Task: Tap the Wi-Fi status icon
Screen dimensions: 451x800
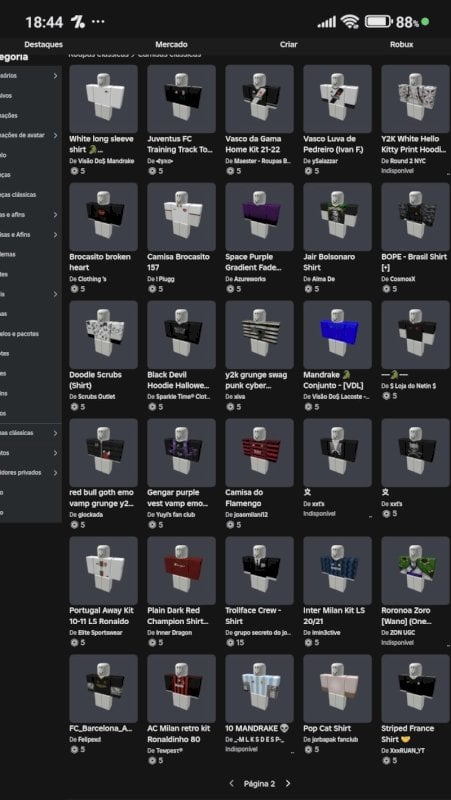Action: (x=350, y=22)
